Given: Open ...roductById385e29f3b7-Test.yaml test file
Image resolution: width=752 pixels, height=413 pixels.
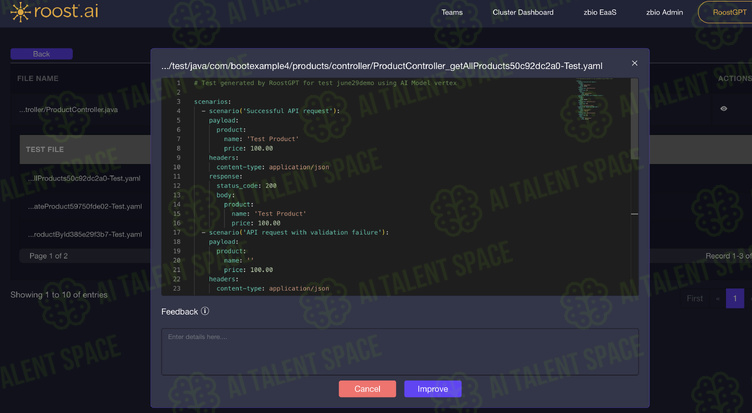Looking at the screenshot, I should coord(85,235).
